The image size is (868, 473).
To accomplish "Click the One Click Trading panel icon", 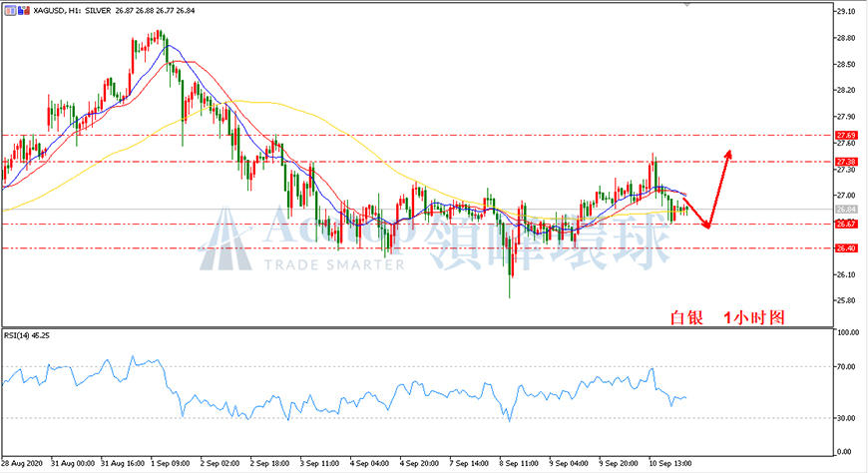I will point(10,11).
